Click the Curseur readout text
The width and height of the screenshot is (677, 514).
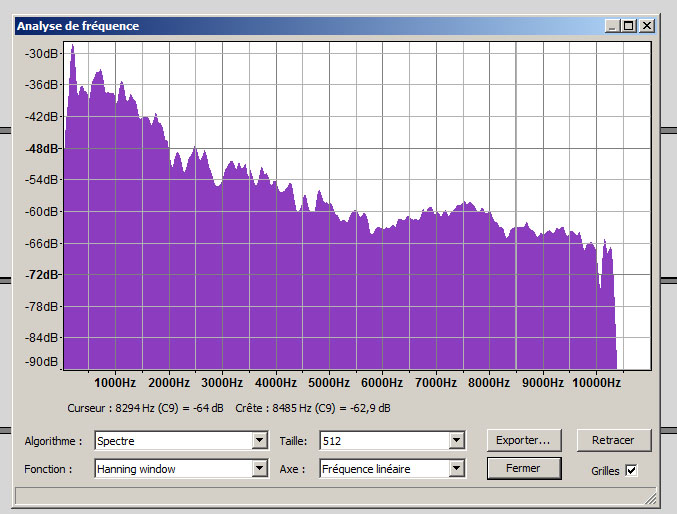pyautogui.click(x=146, y=408)
